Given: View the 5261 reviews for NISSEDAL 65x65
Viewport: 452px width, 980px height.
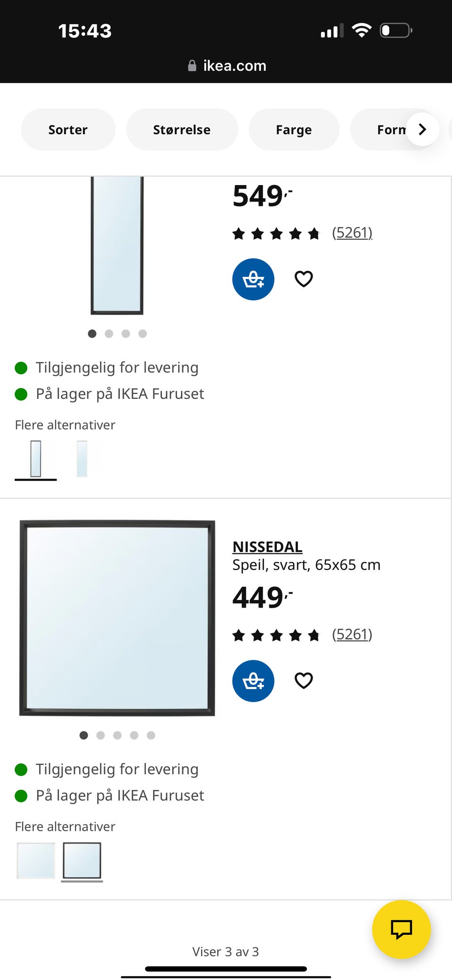Looking at the screenshot, I should pos(352,634).
